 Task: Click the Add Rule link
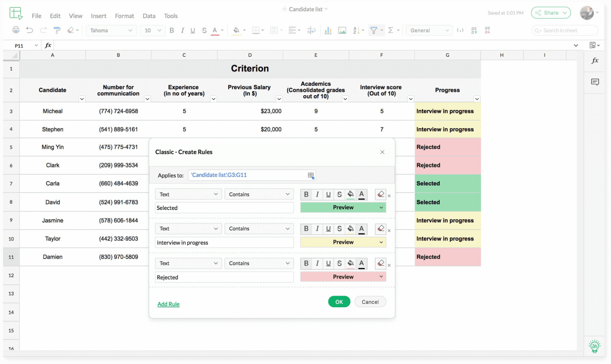pos(168,304)
